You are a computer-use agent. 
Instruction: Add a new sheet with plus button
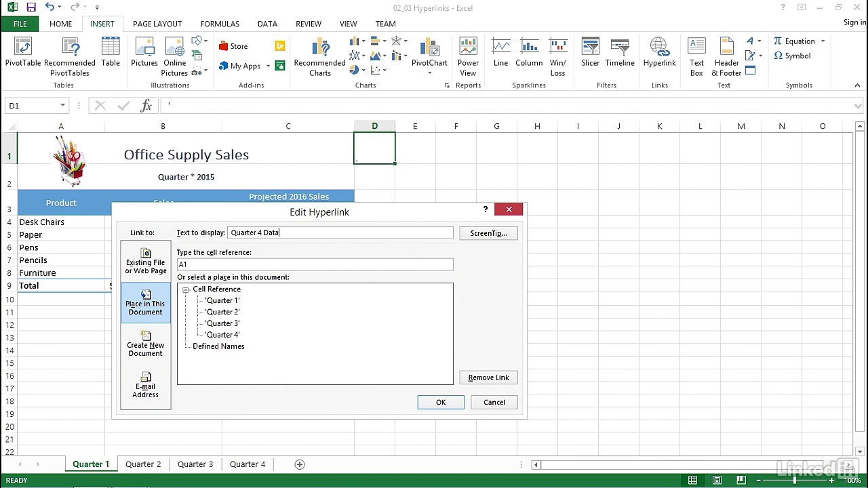click(x=300, y=464)
